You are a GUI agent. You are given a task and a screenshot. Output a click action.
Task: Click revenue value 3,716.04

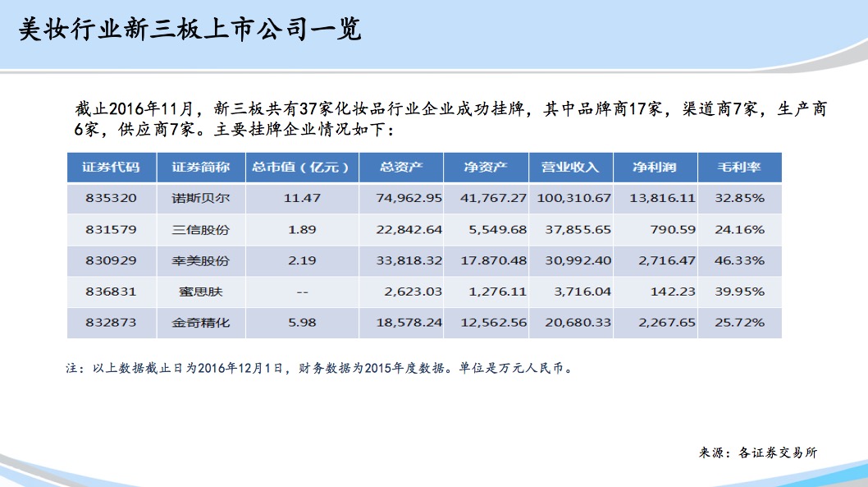(582, 292)
